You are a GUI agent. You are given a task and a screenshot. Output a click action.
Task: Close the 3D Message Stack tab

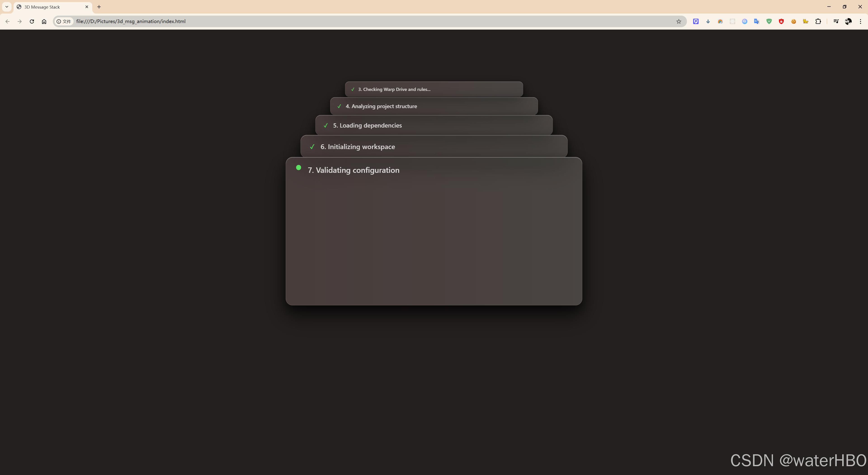click(x=87, y=7)
